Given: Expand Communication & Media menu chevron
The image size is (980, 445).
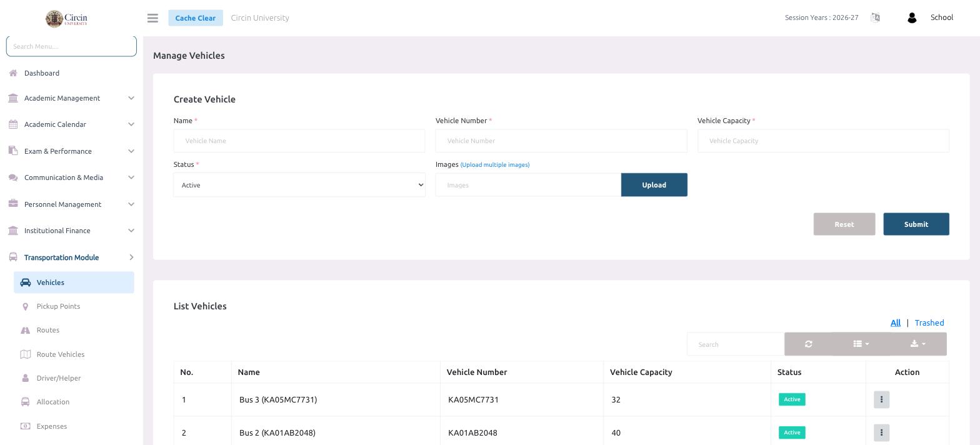Looking at the screenshot, I should (x=131, y=177).
